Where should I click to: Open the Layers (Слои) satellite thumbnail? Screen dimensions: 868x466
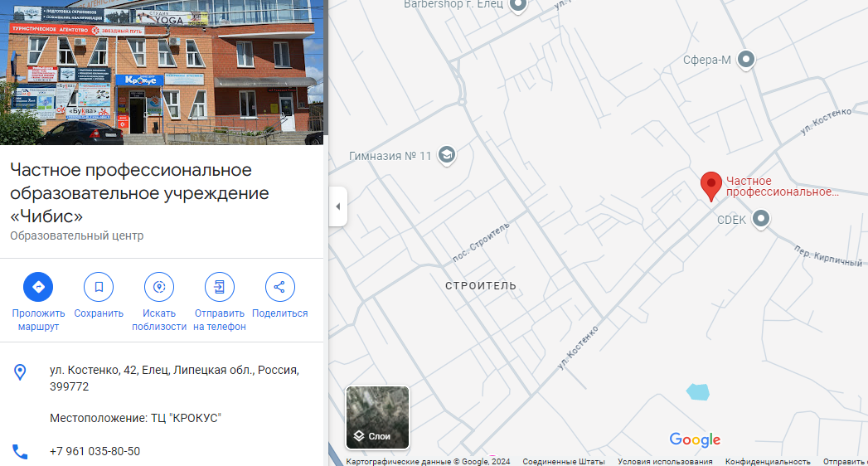click(x=377, y=417)
